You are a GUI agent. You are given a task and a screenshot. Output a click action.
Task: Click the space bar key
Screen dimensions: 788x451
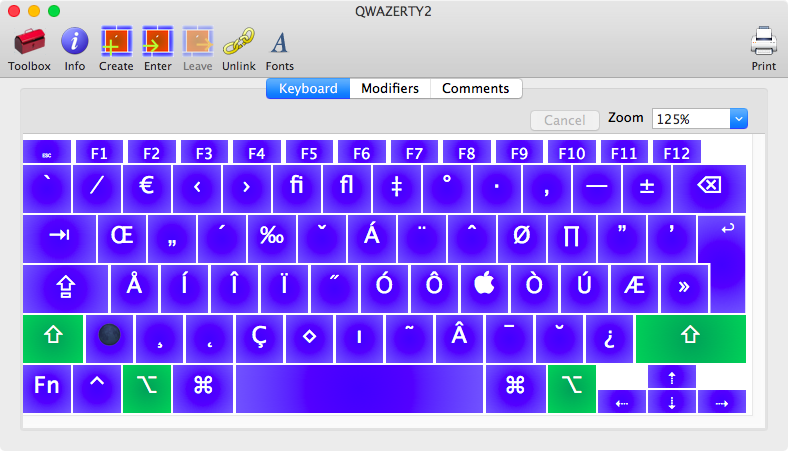coord(358,388)
